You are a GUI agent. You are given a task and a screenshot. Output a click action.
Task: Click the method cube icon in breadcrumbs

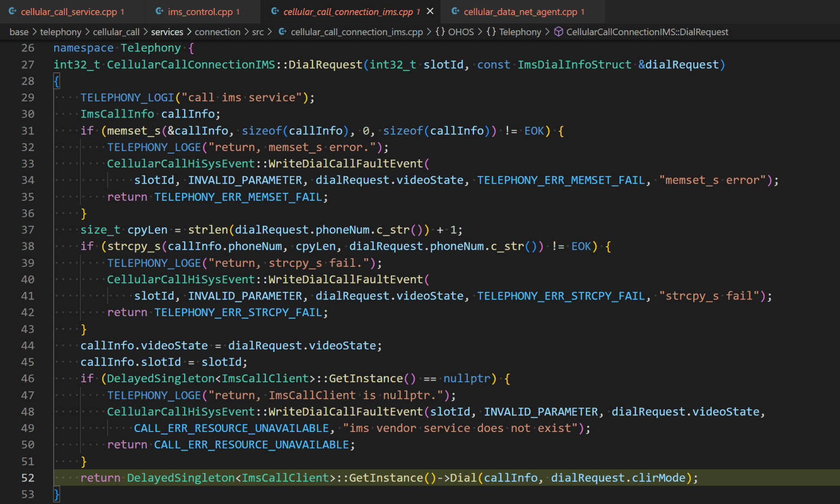[x=558, y=32]
